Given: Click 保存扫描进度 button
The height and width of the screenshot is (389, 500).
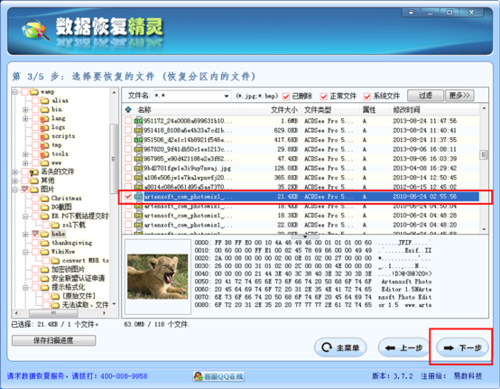Looking at the screenshot, I should 54,340.
